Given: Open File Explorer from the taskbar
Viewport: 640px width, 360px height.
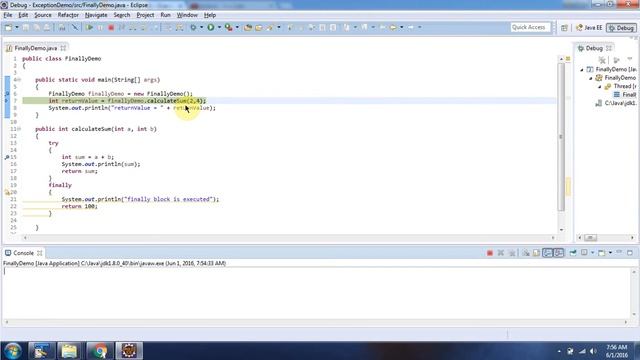Looking at the screenshot, I should click(x=69, y=351).
